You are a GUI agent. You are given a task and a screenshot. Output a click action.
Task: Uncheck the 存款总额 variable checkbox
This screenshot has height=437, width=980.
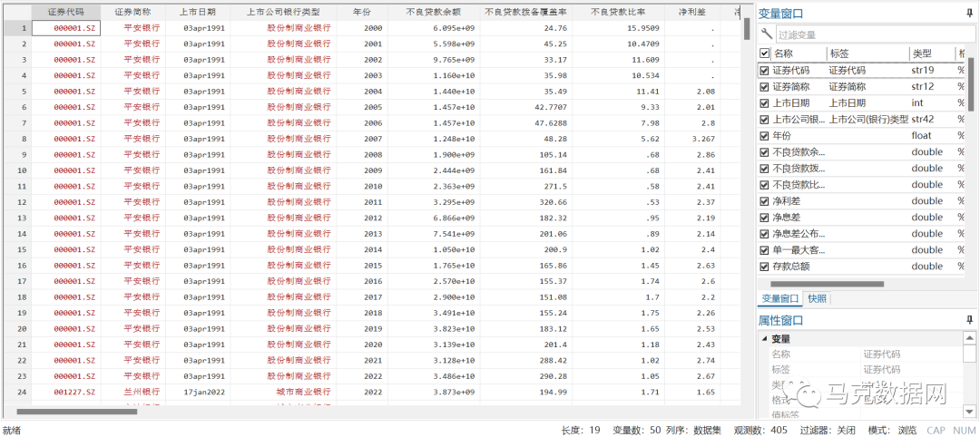coord(764,267)
